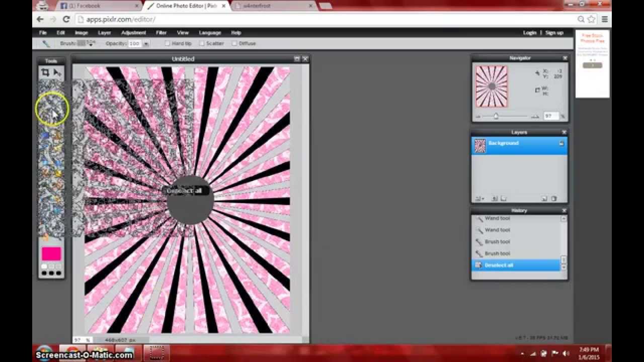Screen dimensions: 644x362
Task: Click the Background layer thumbnail
Action: 480,146
